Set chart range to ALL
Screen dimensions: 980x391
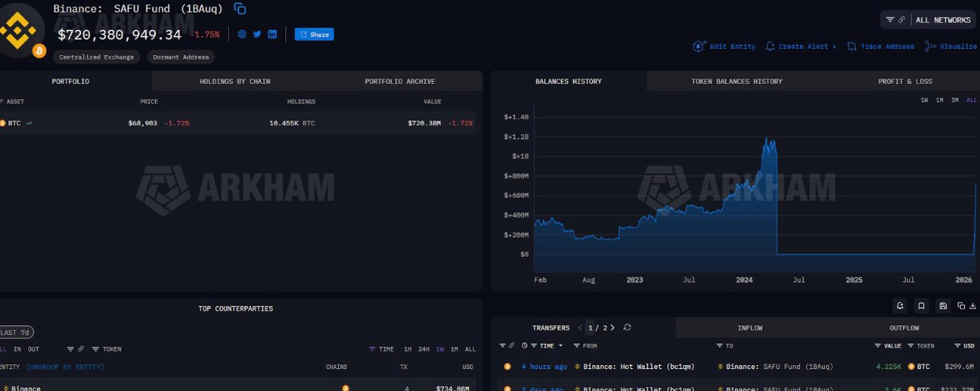click(x=971, y=100)
